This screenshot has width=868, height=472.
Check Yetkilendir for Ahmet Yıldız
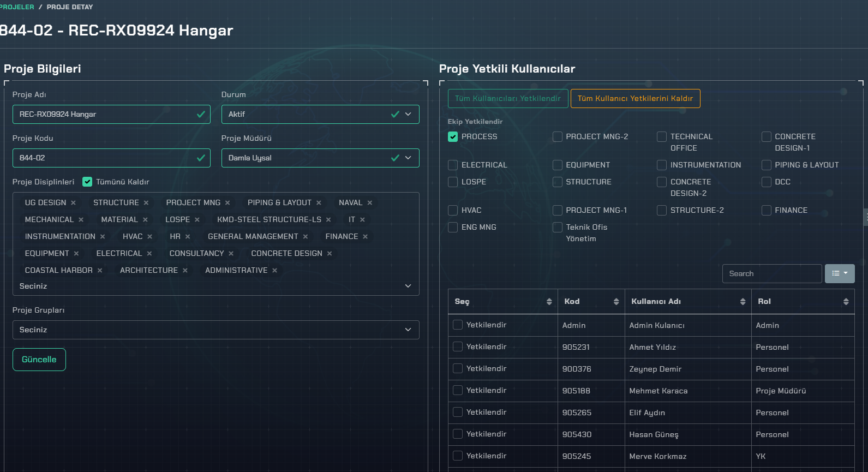tap(458, 346)
